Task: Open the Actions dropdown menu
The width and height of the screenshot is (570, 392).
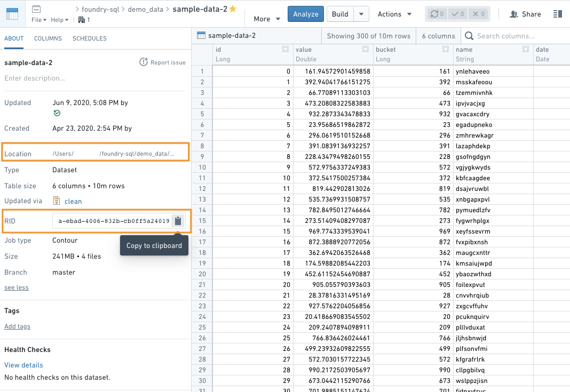Action: (394, 14)
